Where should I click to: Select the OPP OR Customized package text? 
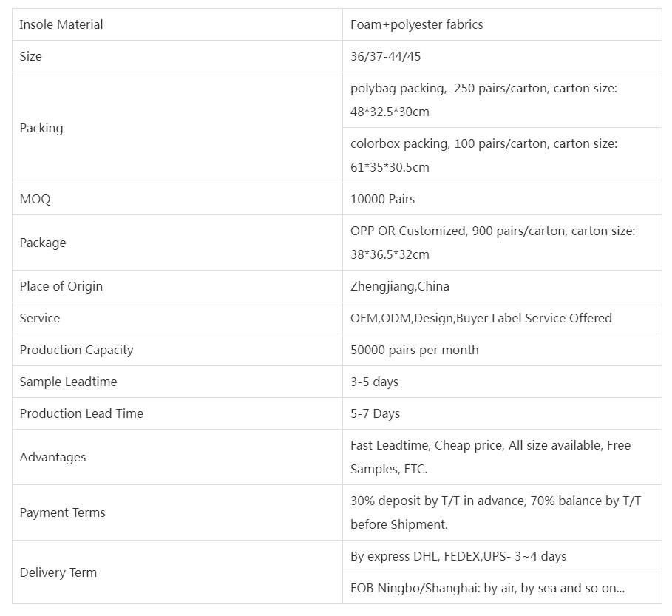492,243
